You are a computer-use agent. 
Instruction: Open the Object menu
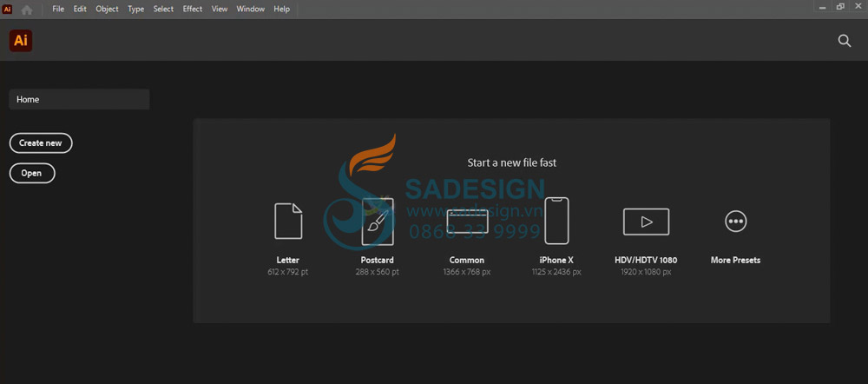(x=107, y=9)
